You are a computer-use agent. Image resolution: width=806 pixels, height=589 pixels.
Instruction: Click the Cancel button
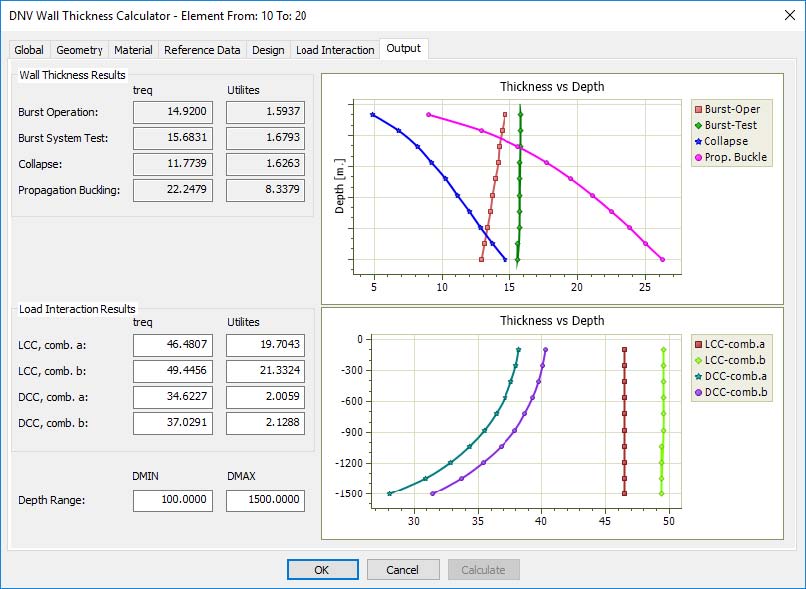tap(403, 569)
